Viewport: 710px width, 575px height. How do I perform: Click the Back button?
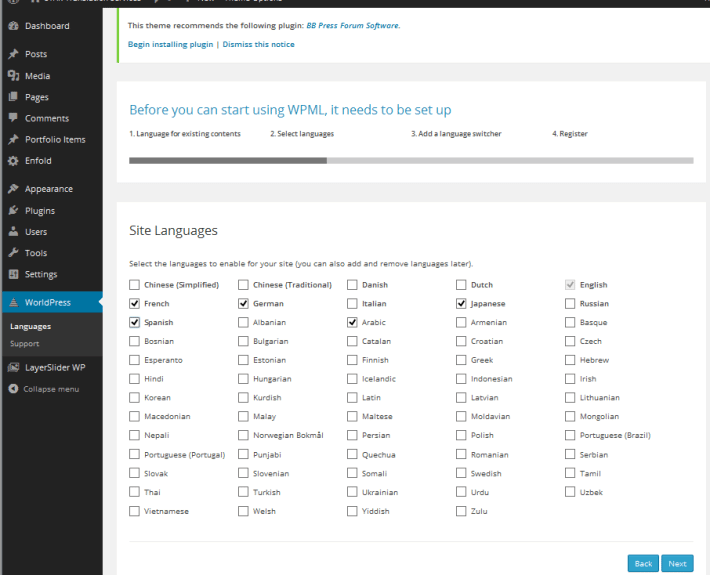coord(643,564)
